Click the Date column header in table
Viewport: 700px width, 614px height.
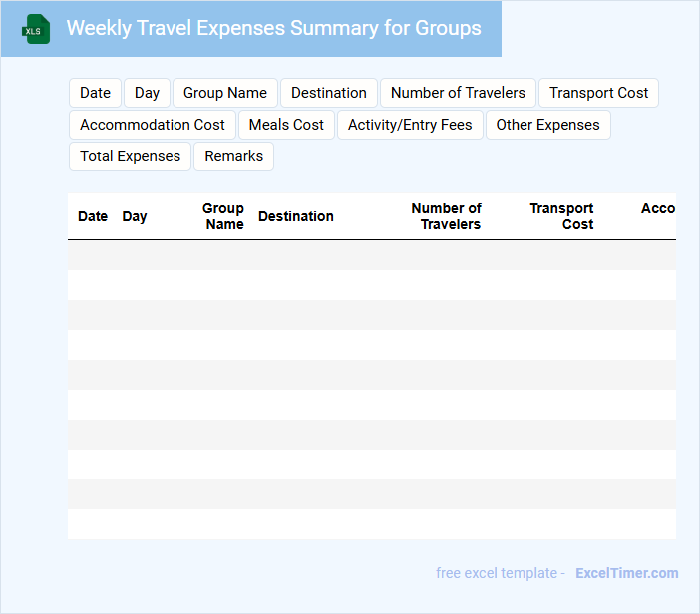pyautogui.click(x=93, y=216)
